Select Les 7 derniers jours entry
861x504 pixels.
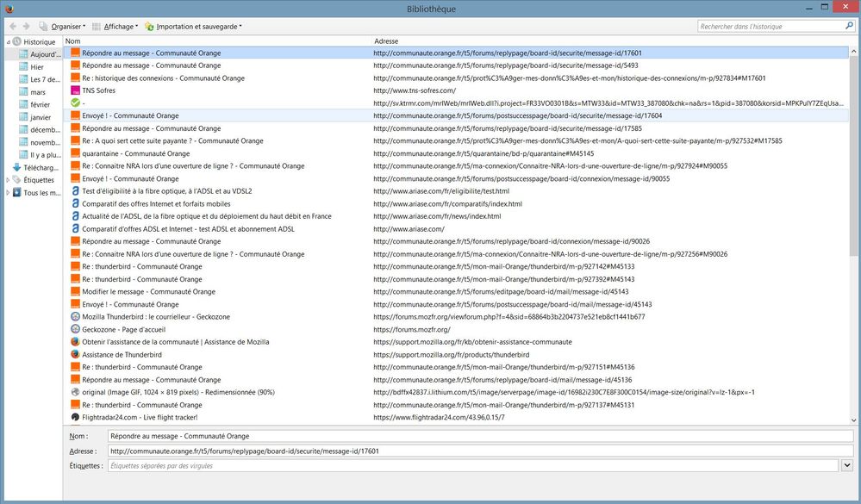pos(40,79)
